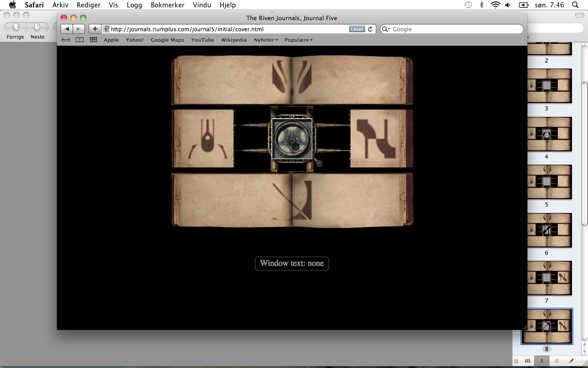The image size is (588, 368).
Task: Open Bluetooth status menu
Action: click(481, 5)
